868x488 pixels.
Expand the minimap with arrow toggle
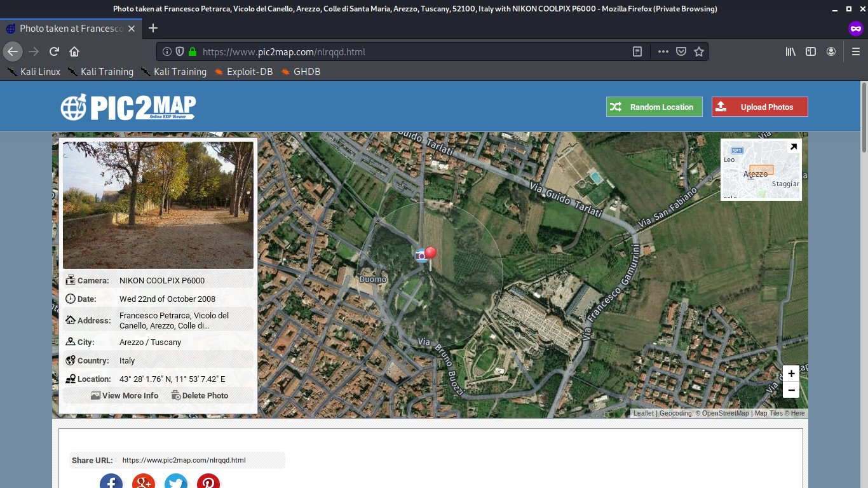coord(793,147)
